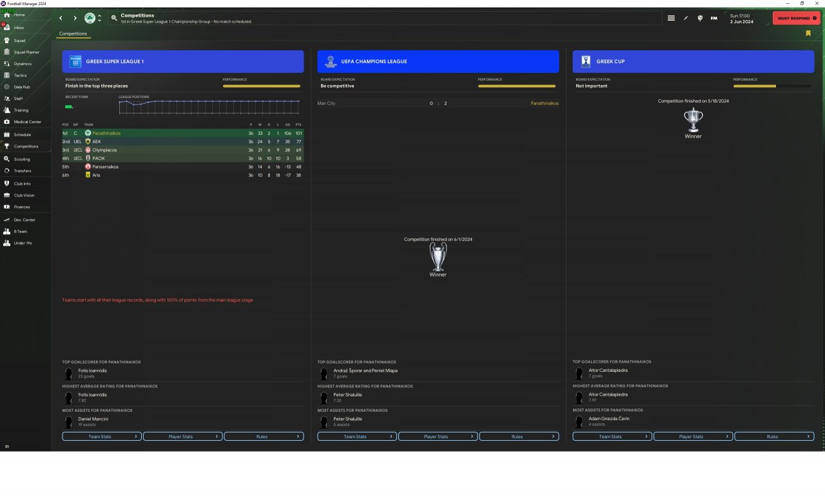This screenshot has height=504, width=825.
Task: Click the yellow bookmark icon
Action: (808, 34)
